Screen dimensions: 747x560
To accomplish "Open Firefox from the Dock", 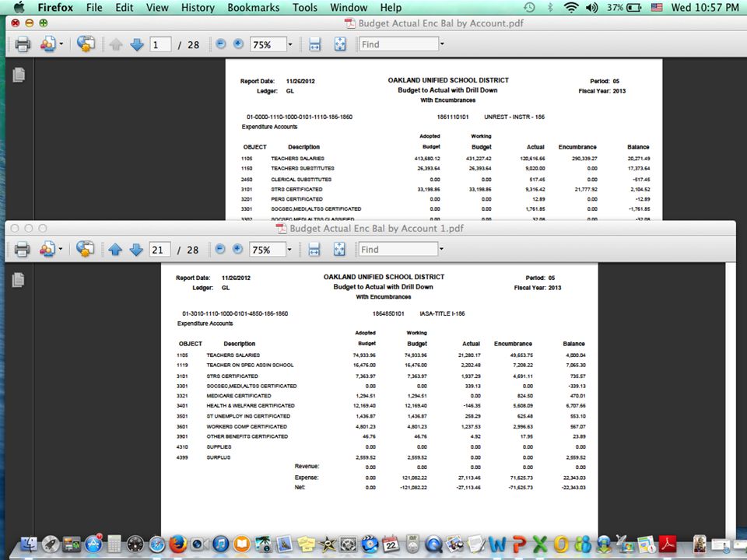I will click(177, 544).
